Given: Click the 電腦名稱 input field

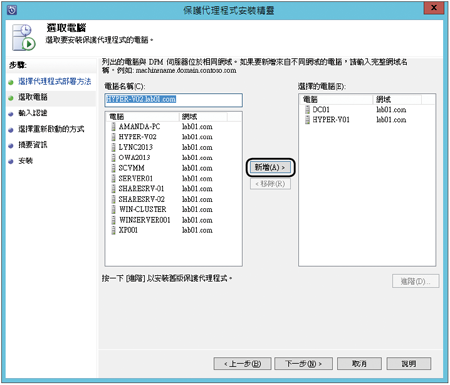Looking at the screenshot, I should click(174, 100).
